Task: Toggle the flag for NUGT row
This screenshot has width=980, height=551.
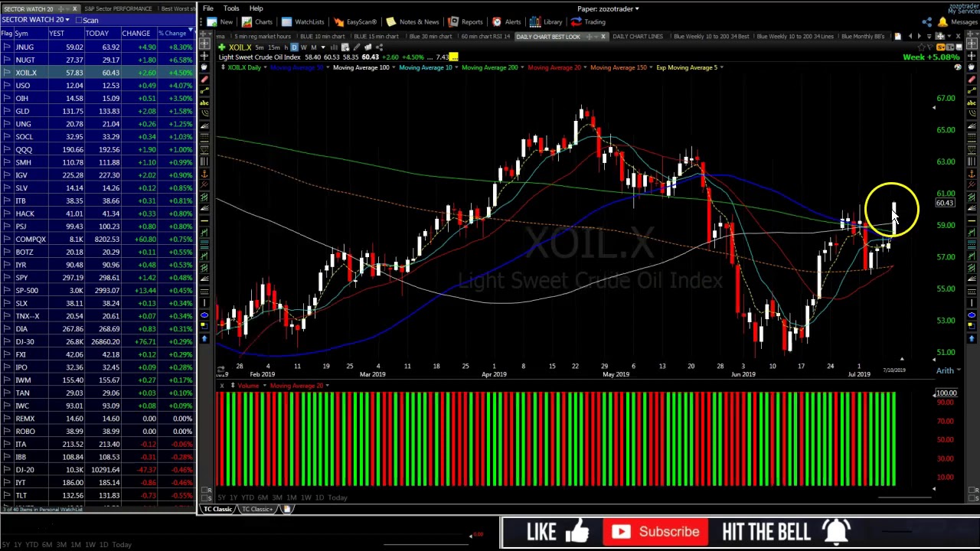Action: [x=6, y=60]
